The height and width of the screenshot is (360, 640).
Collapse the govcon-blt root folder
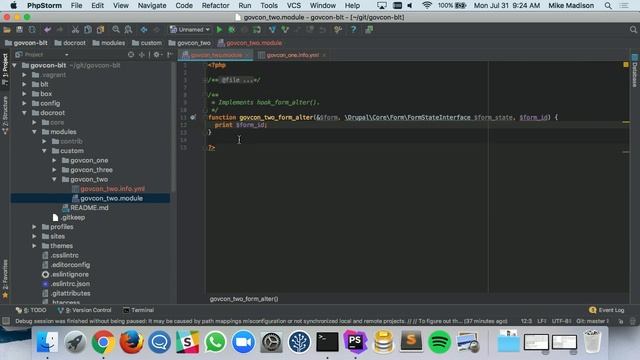pos(15,65)
